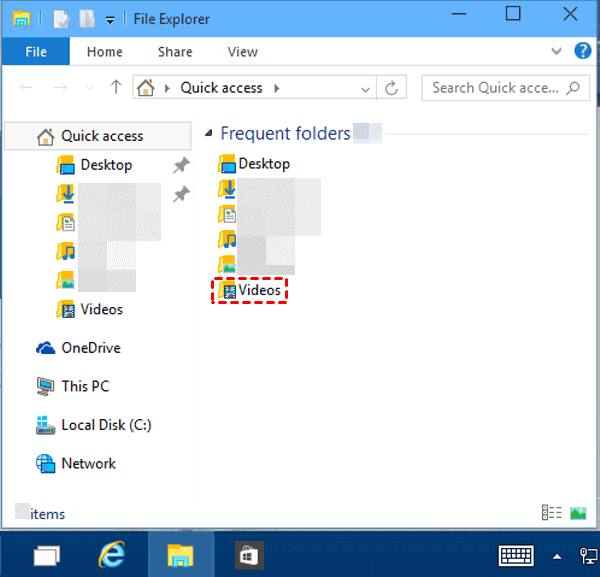Select Network in the navigation pane

(76, 463)
